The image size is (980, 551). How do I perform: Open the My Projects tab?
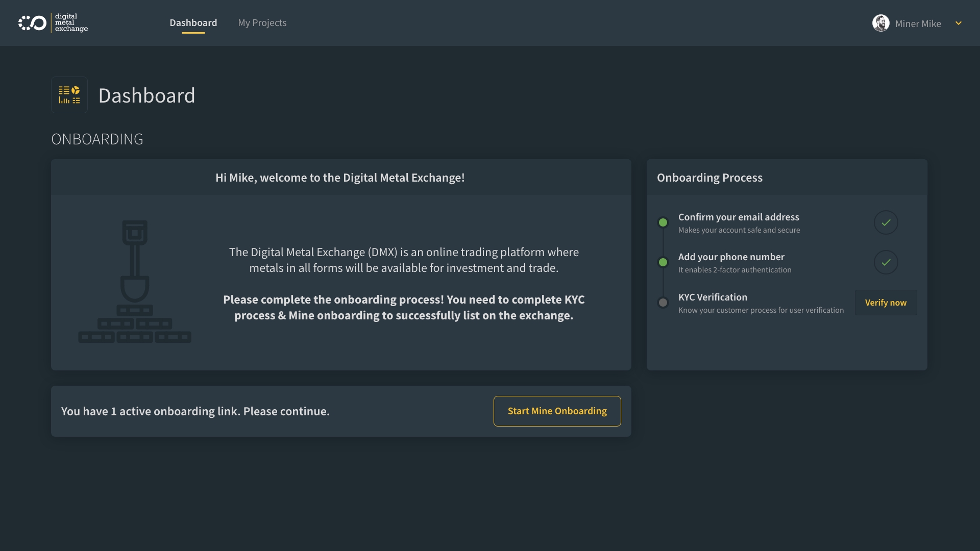coord(262,23)
